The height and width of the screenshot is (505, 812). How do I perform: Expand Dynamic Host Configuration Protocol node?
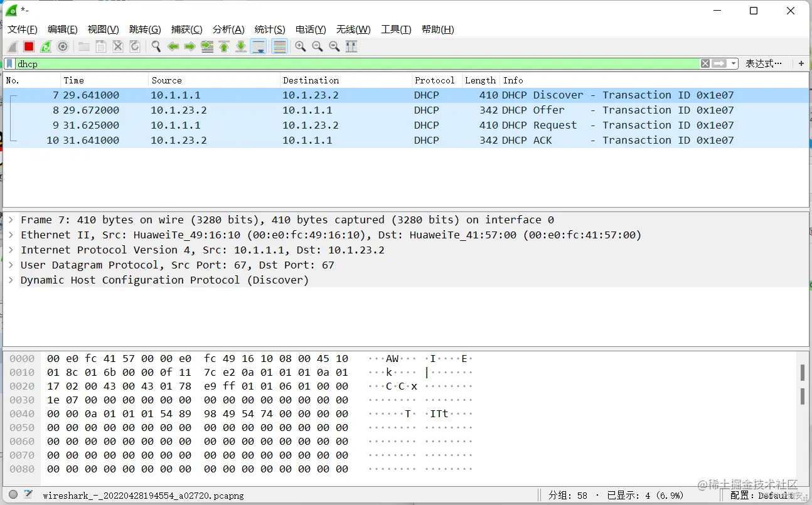click(x=11, y=280)
